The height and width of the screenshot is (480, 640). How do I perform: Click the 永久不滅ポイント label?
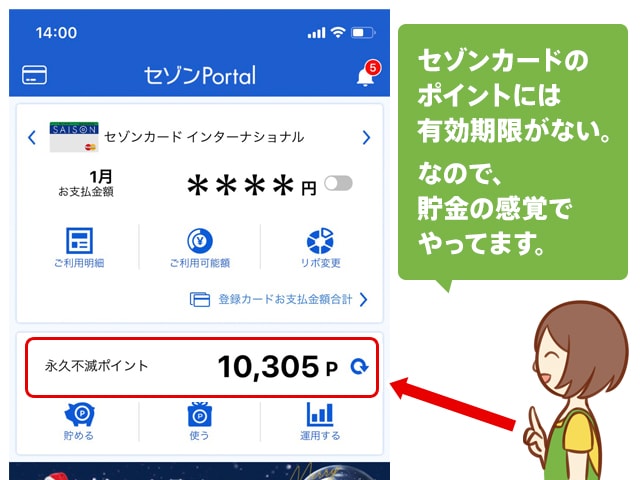(x=96, y=366)
